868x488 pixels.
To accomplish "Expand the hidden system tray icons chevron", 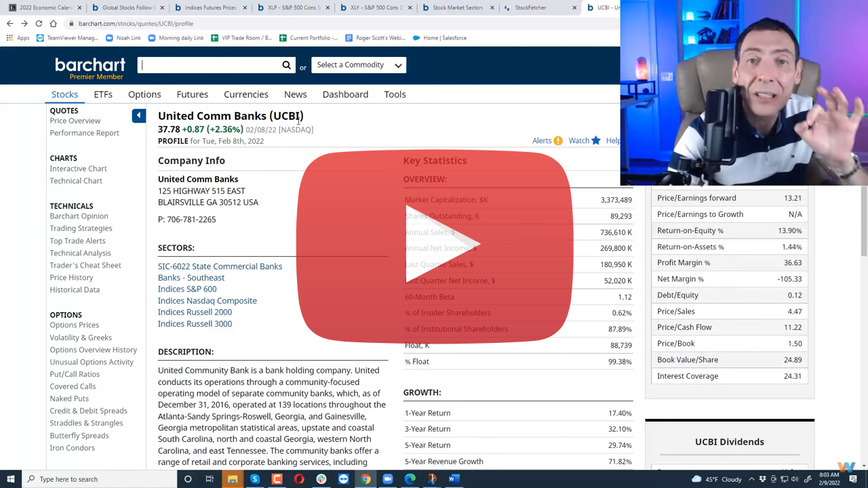I will pyautogui.click(x=751, y=479).
